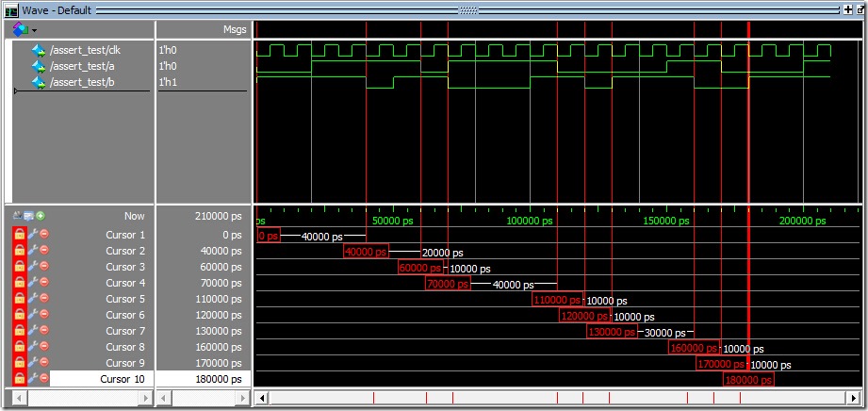The image size is (868, 411).
Task: Delete Cursor 10 using its red minus button
Action: 44,379
